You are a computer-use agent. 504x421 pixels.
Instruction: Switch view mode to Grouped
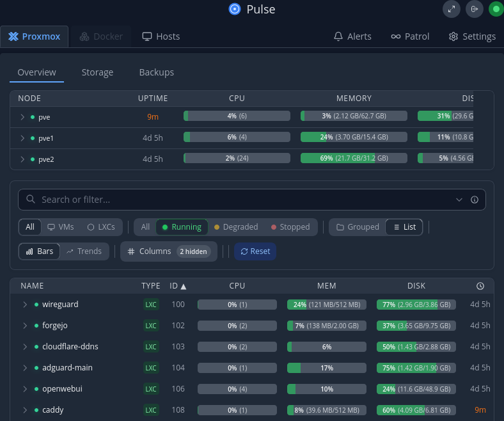[358, 227]
